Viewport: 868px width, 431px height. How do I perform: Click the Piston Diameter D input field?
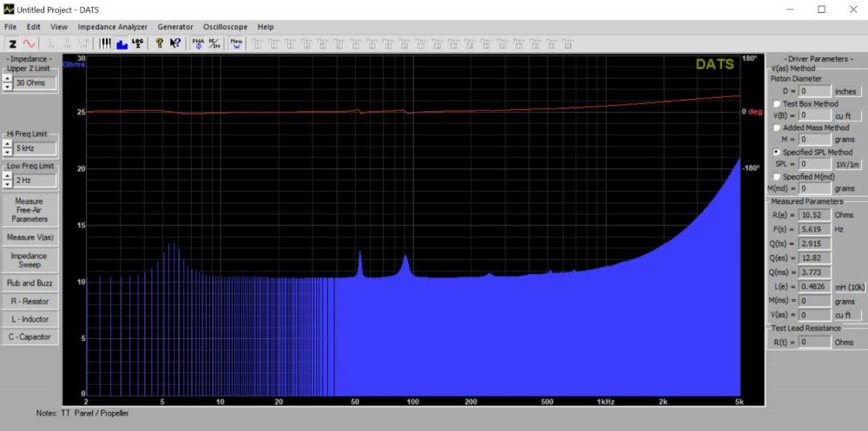click(x=815, y=90)
